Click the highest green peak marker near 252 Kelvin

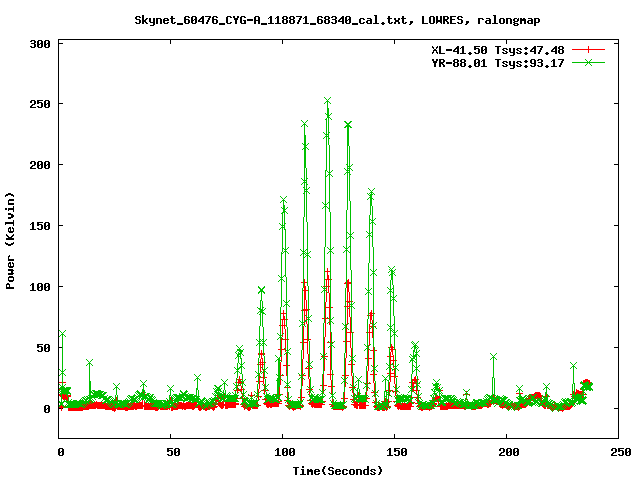(327, 100)
